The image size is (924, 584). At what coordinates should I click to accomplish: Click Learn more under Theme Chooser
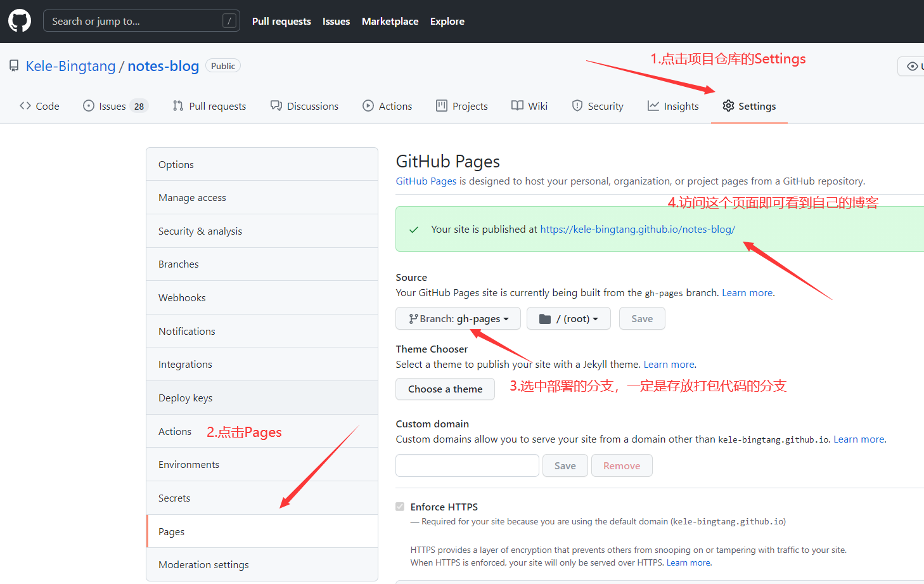pyautogui.click(x=669, y=364)
